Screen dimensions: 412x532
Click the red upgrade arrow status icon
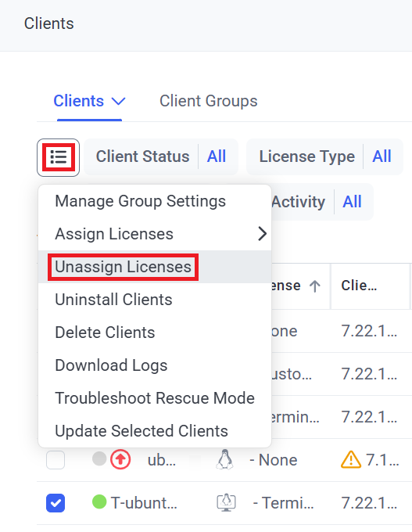120,460
